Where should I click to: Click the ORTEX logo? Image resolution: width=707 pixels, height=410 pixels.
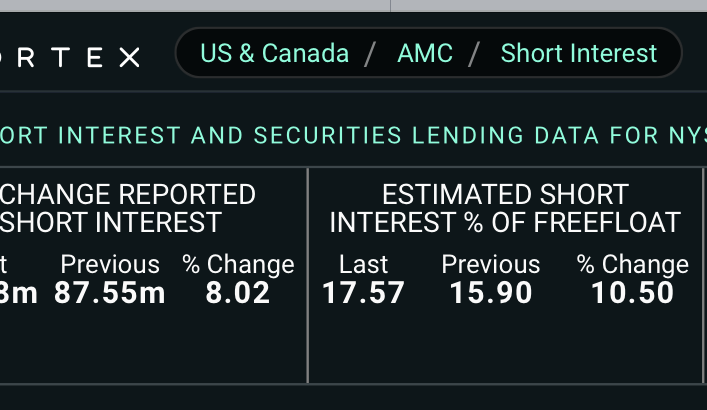[x=70, y=58]
